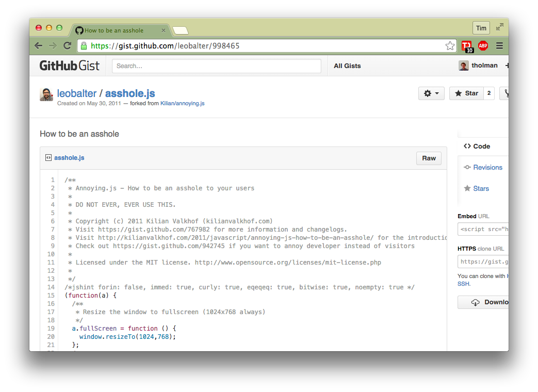Viewport: 538px width, 392px height.
Task: Click the 'How to be an asshole' description heading
Action: 79,134
